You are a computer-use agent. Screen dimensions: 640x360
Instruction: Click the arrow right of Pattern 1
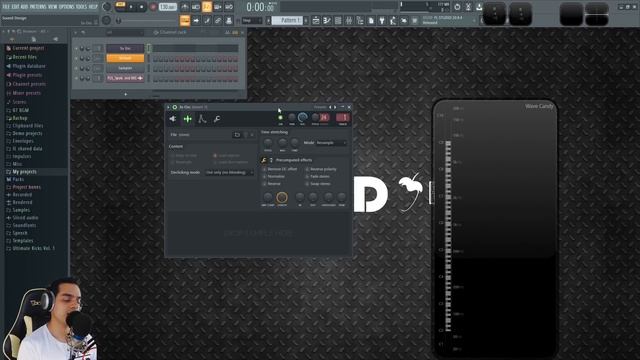pos(306,20)
